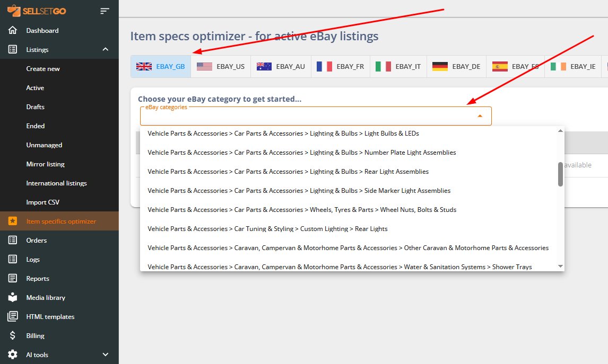Open Dashboard via the home icon
The image size is (608, 364).
[13, 30]
